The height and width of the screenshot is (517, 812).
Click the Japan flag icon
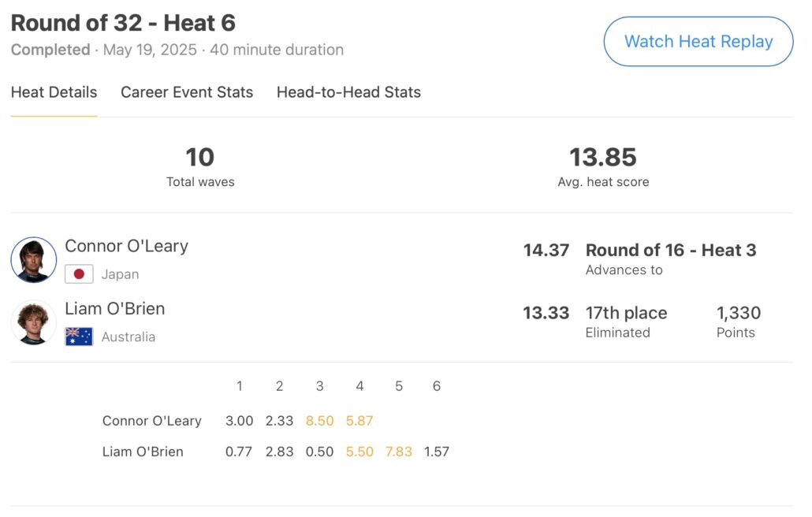(x=79, y=274)
